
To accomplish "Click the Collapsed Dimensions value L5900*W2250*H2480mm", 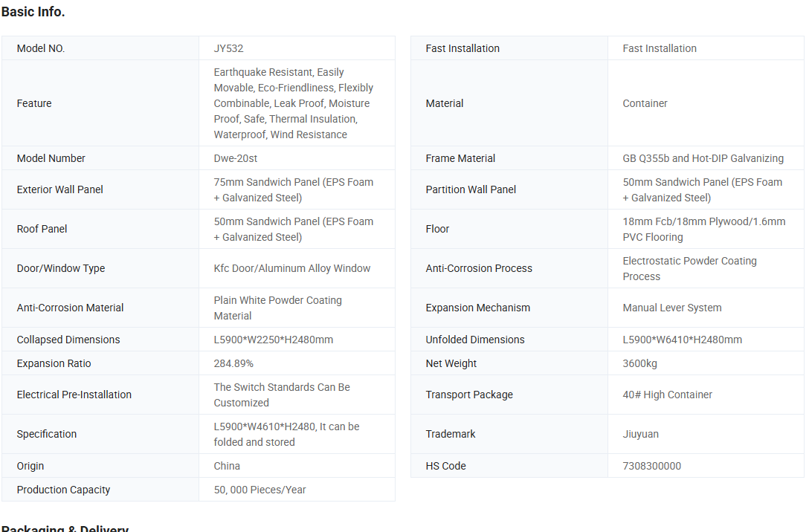I will [x=273, y=340].
